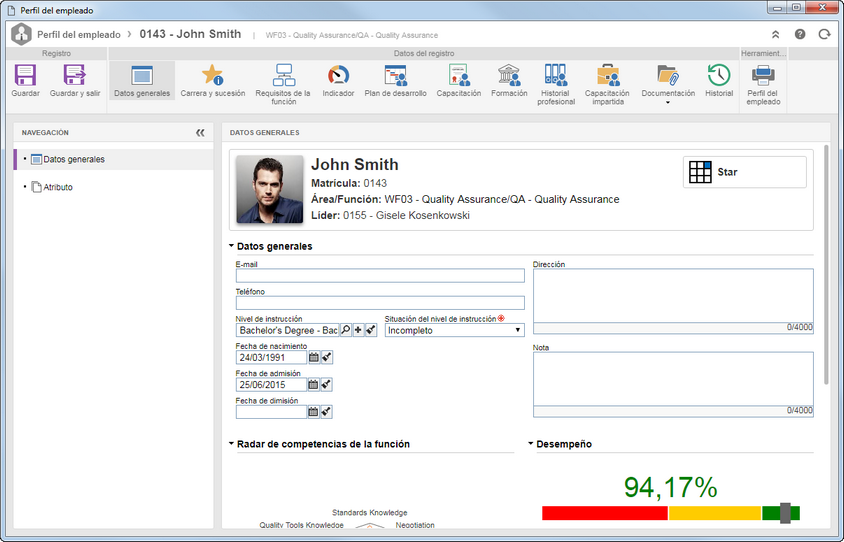Click the Desempeño performance slider marker
This screenshot has height=542, width=844.
tap(785, 513)
